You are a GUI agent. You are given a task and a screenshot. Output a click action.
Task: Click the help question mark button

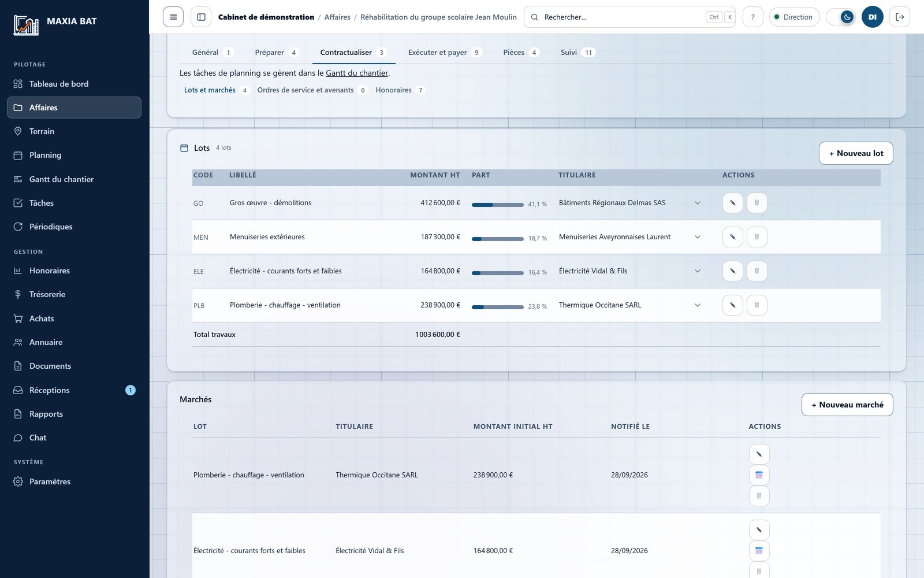pos(752,17)
